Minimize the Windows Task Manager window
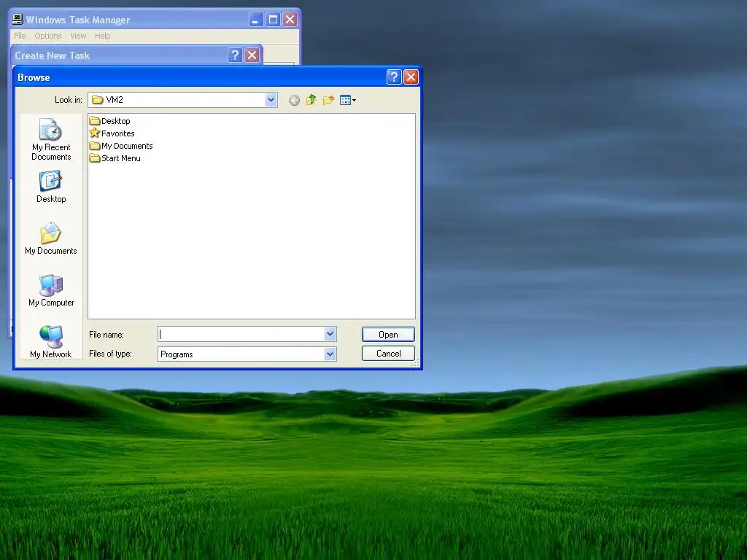 tap(256, 20)
